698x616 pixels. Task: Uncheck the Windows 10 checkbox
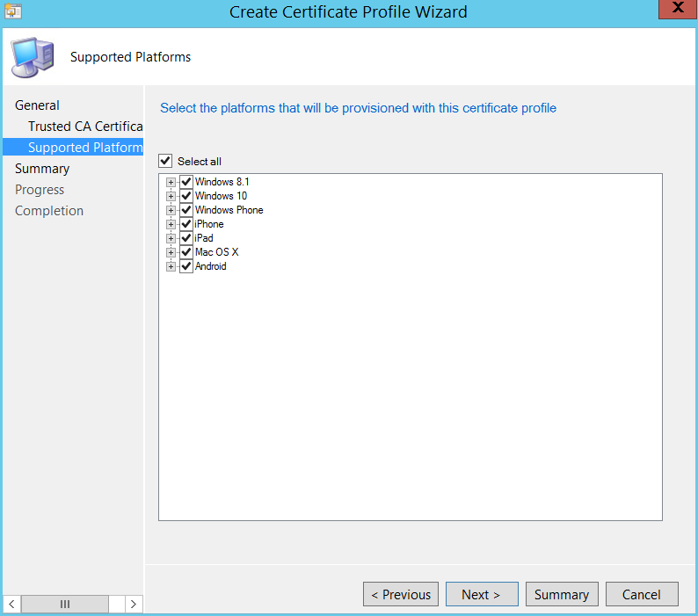click(x=186, y=196)
